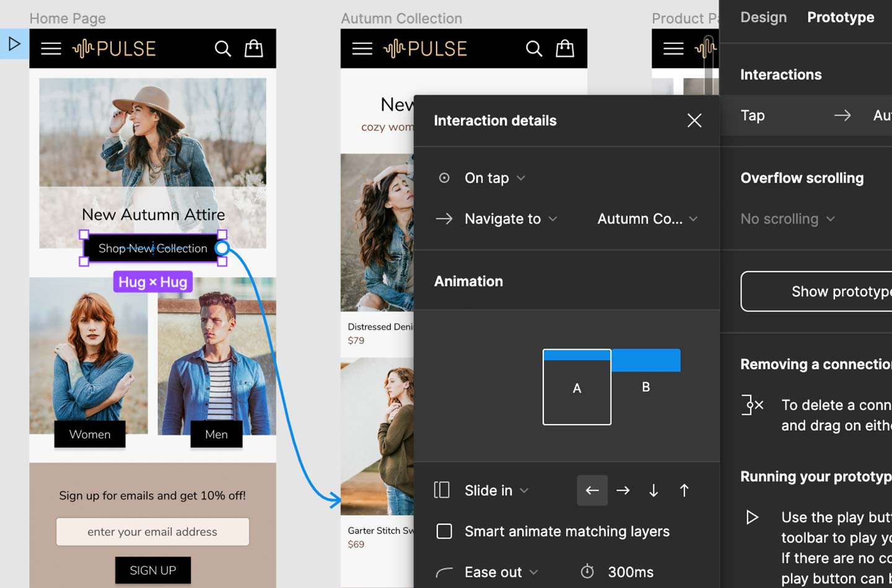Click search icon in Home Page header
This screenshot has height=588, width=892.
(223, 49)
